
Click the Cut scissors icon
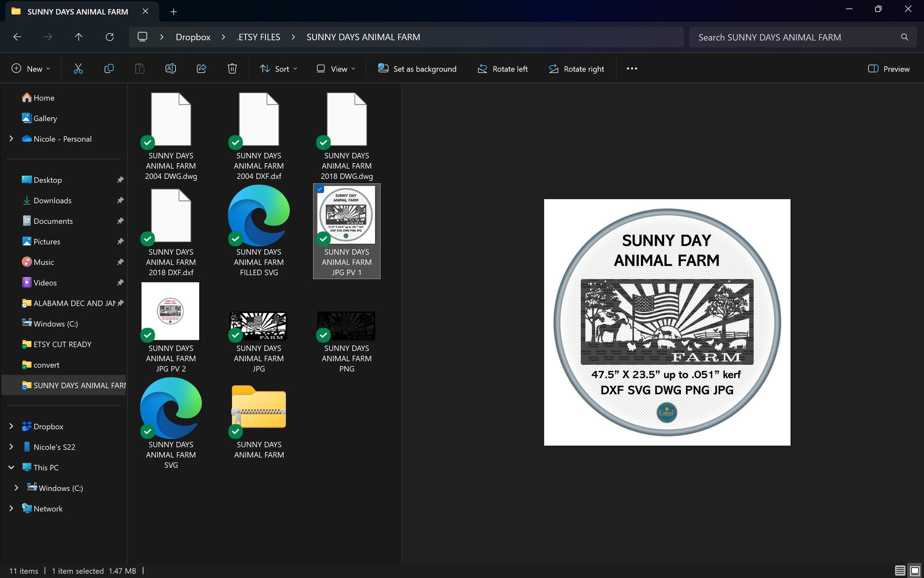click(78, 69)
